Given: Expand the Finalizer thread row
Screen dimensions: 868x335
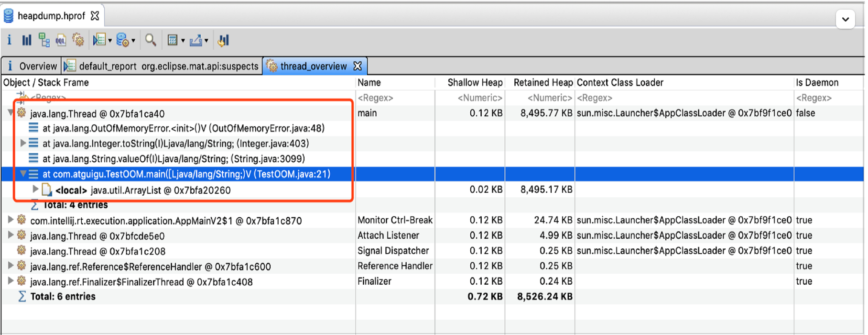Looking at the screenshot, I should click(10, 281).
